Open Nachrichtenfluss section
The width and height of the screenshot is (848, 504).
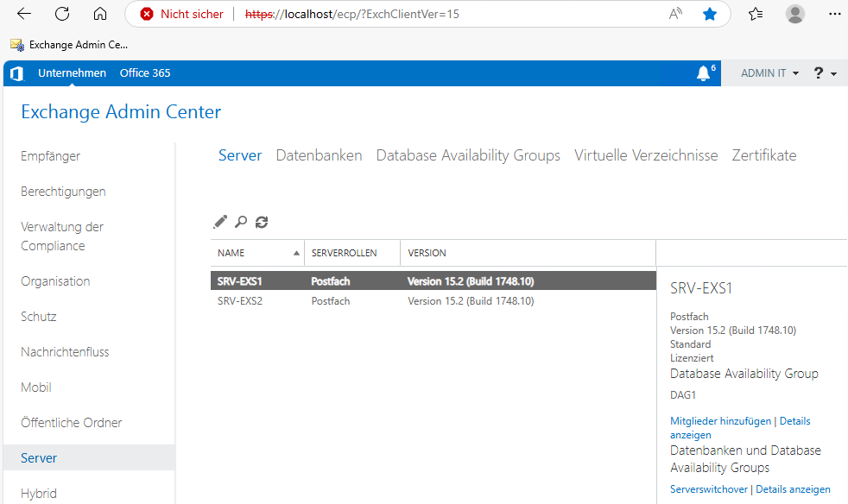point(65,352)
